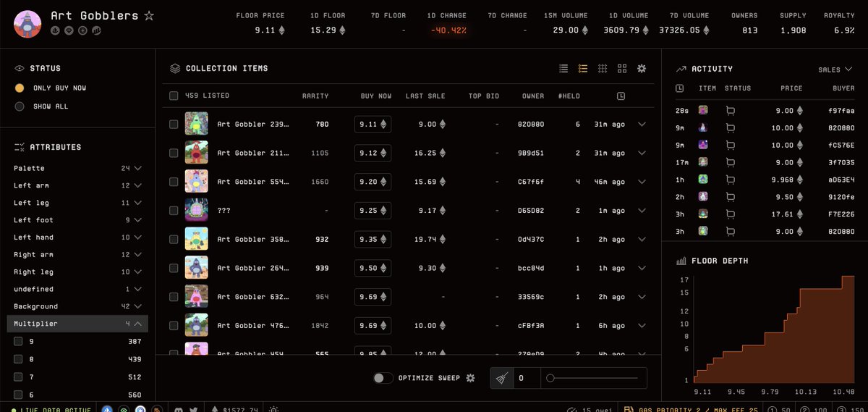The height and width of the screenshot is (412, 868).
Task: Buy Art Gobbler 211 at 9.12
Action: pyautogui.click(x=373, y=153)
